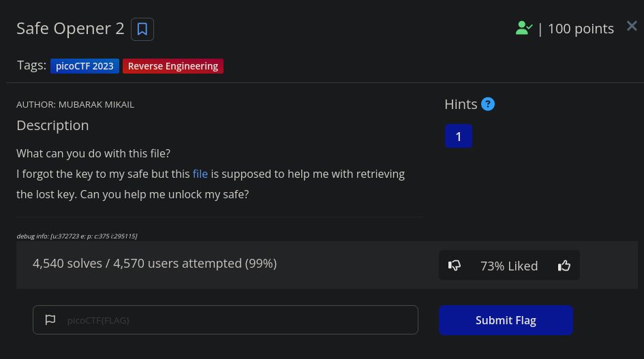This screenshot has width=644, height=359.
Task: Select the debug info line
Action: [77, 236]
